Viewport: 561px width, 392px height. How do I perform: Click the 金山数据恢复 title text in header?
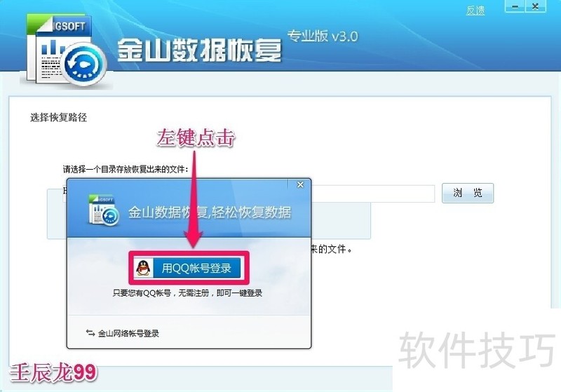tap(199, 50)
